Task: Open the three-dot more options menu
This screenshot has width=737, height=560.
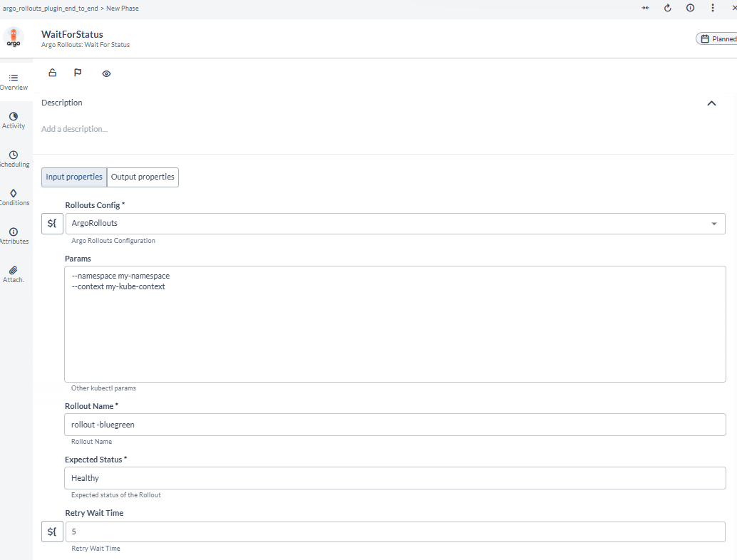Action: [x=713, y=8]
